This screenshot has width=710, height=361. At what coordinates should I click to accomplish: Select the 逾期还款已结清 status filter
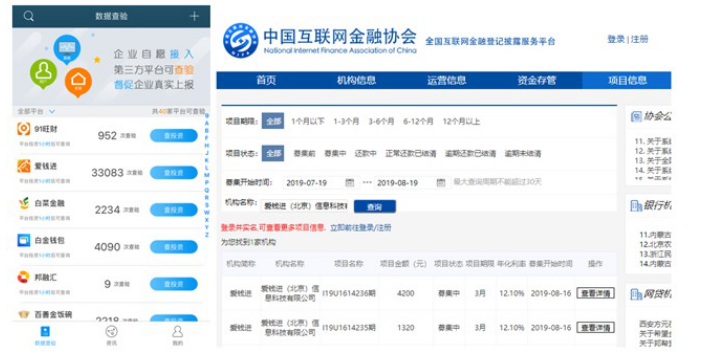tap(470, 154)
